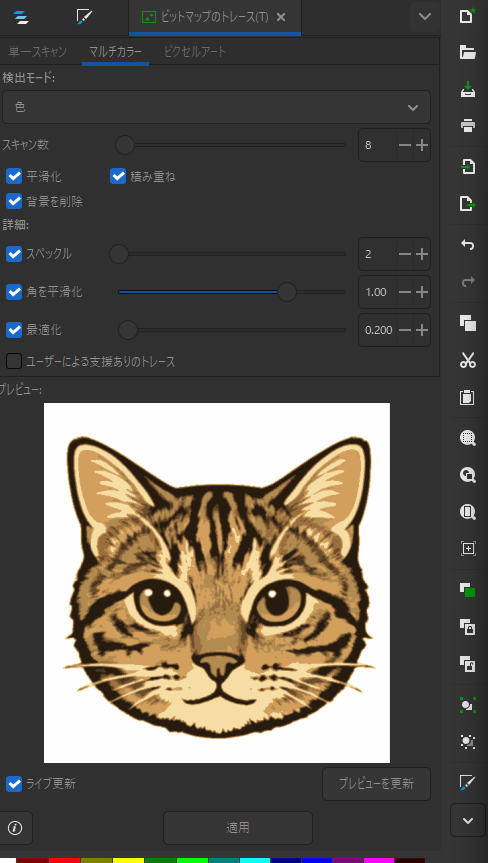The image size is (488, 863).
Task: Toggle the 積み重ね checkbox
Action: (118, 177)
